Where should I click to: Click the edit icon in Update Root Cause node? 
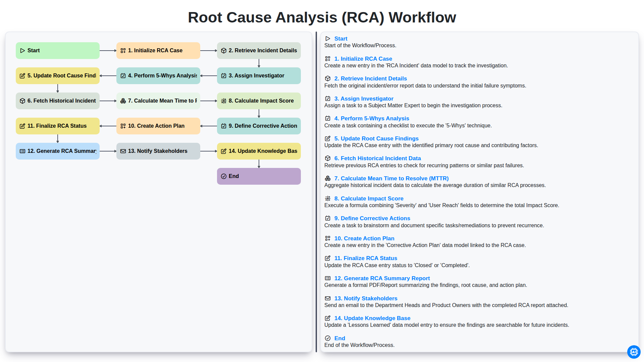(22, 76)
